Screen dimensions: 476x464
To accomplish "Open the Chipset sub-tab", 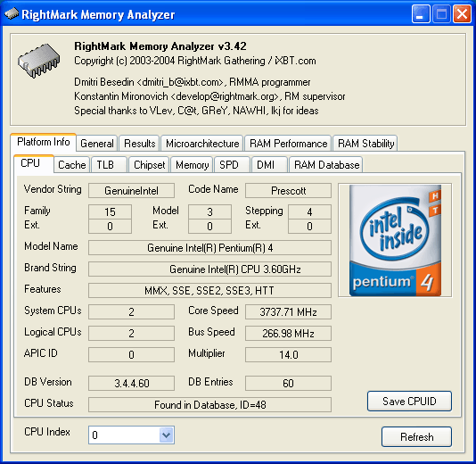I will [149, 165].
